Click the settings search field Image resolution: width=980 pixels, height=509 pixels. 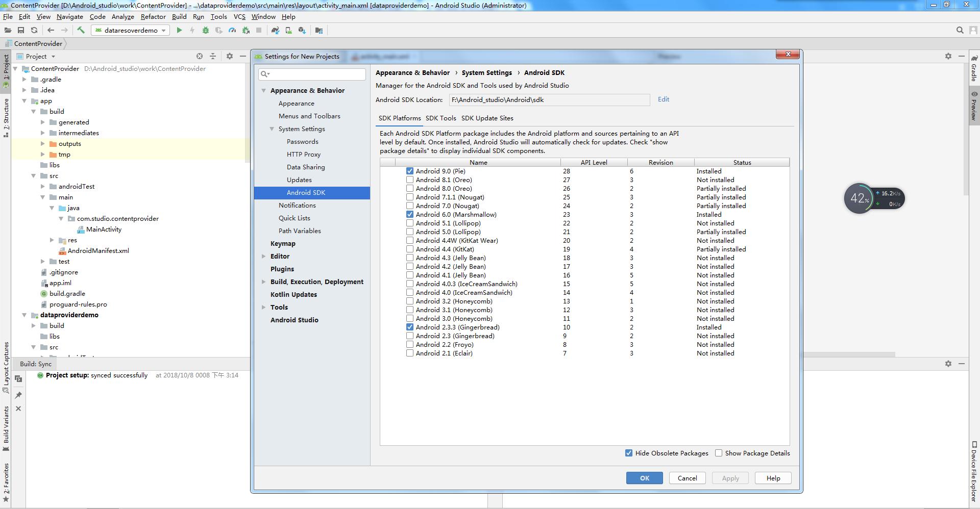coord(312,74)
